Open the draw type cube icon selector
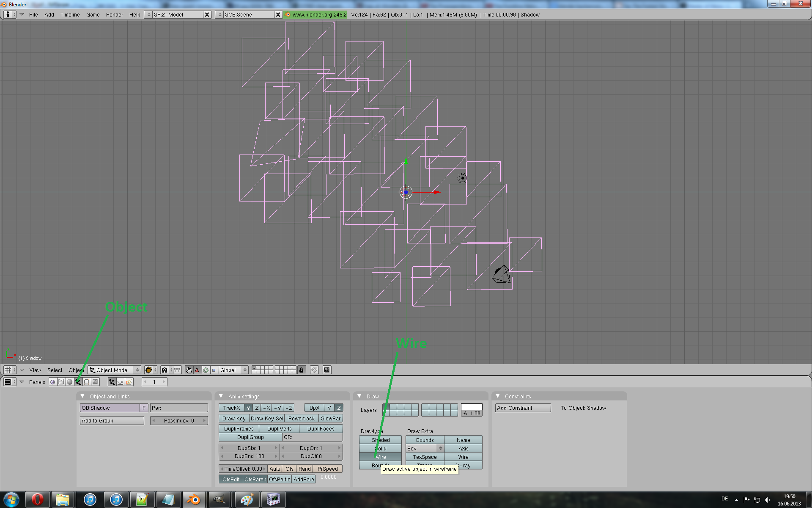Image resolution: width=812 pixels, height=508 pixels. pos(150,370)
